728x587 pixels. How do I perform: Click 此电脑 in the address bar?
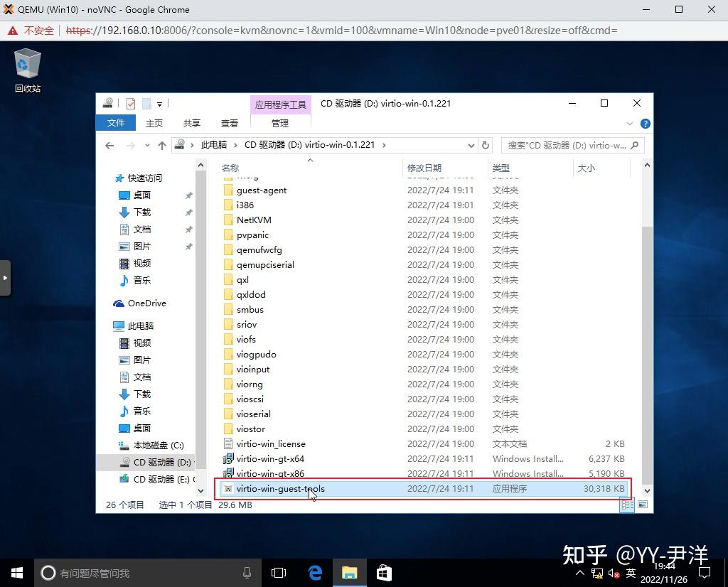click(x=213, y=145)
